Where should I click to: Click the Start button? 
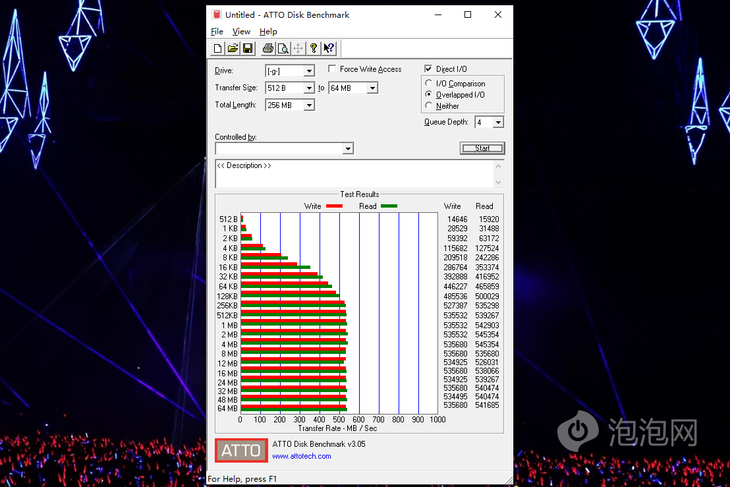tap(482, 148)
